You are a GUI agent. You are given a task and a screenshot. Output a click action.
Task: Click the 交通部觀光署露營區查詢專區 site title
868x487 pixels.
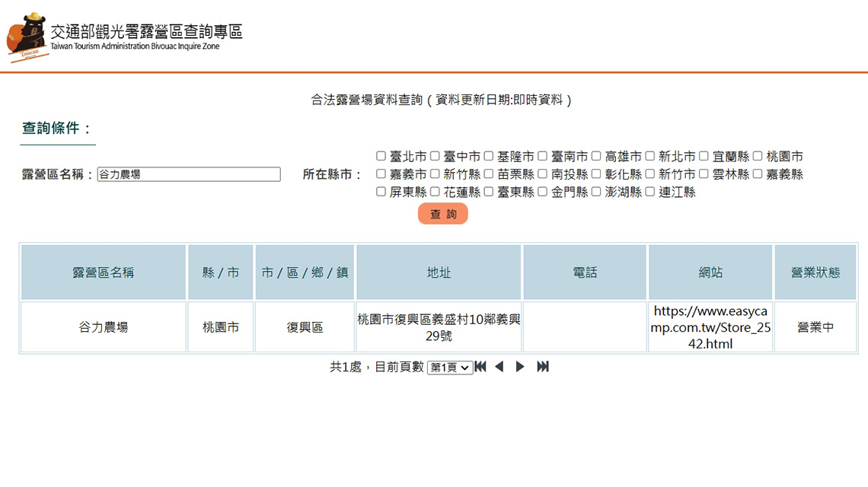146,31
